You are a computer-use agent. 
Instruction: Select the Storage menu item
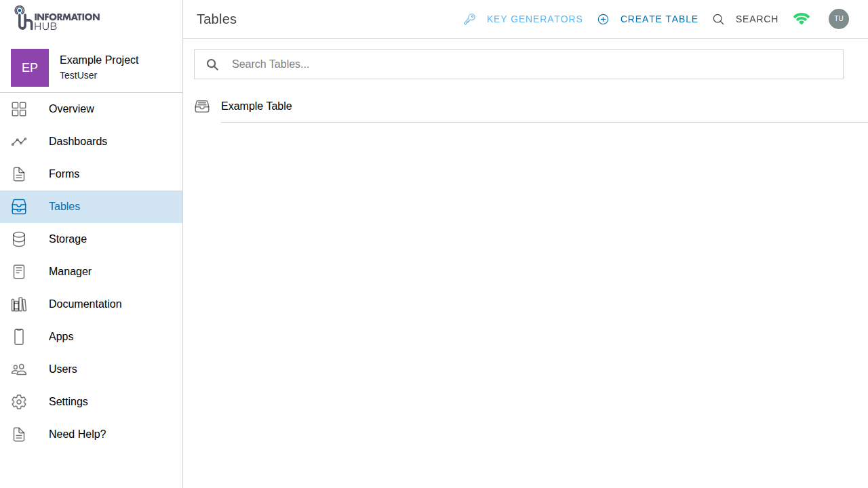click(x=68, y=239)
